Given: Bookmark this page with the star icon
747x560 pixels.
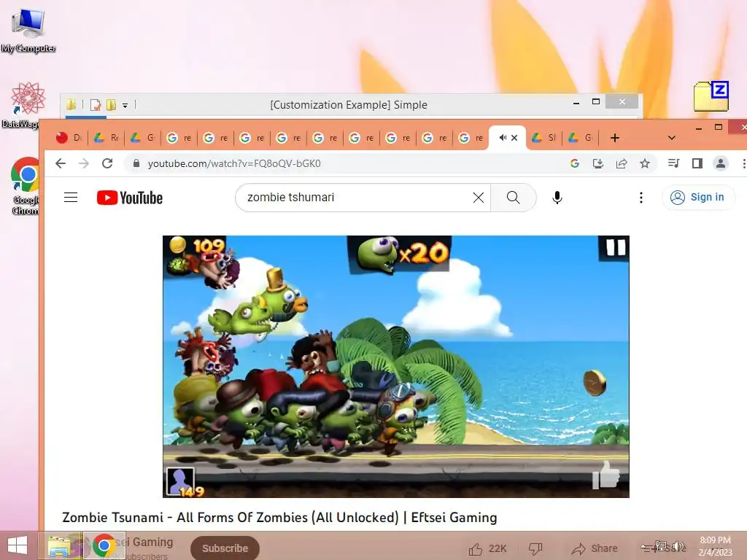Looking at the screenshot, I should tap(645, 164).
